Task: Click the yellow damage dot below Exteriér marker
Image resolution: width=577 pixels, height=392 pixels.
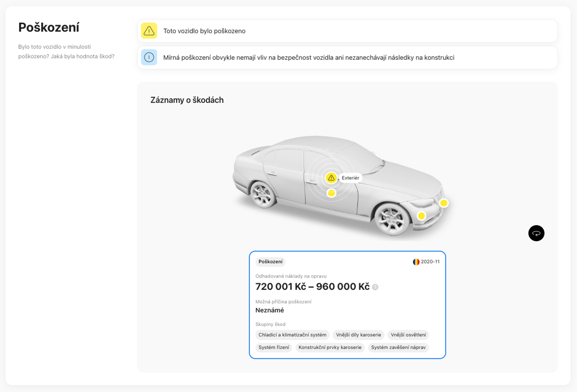Action: 331,193
